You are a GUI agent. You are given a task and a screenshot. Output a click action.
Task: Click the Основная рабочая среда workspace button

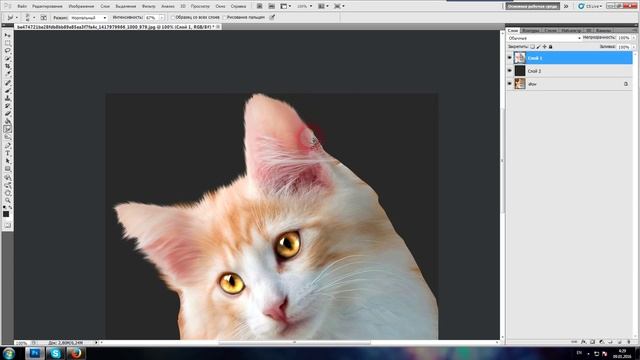click(x=532, y=6)
